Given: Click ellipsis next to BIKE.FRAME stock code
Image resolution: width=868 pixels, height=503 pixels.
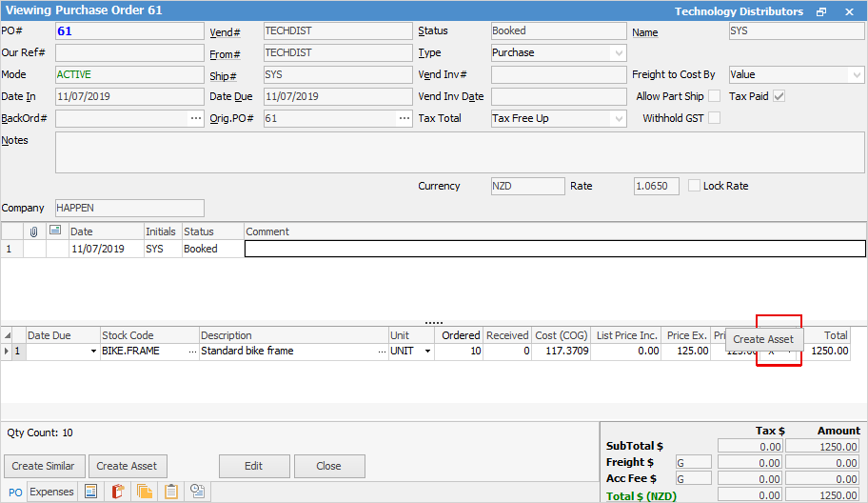Looking at the screenshot, I should click(x=192, y=352).
